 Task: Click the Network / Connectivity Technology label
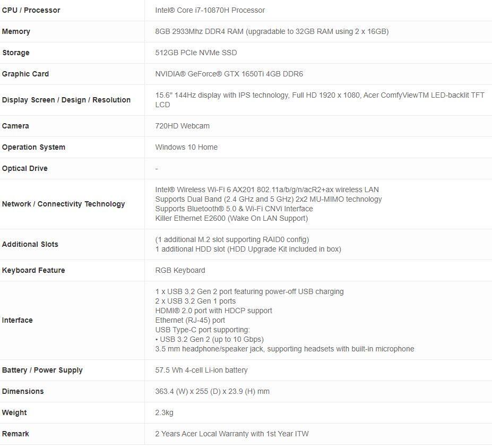coord(64,204)
